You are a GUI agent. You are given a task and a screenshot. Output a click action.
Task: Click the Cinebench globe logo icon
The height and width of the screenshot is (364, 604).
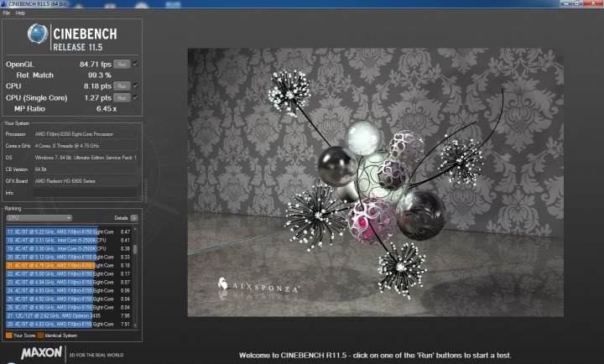[x=38, y=34]
